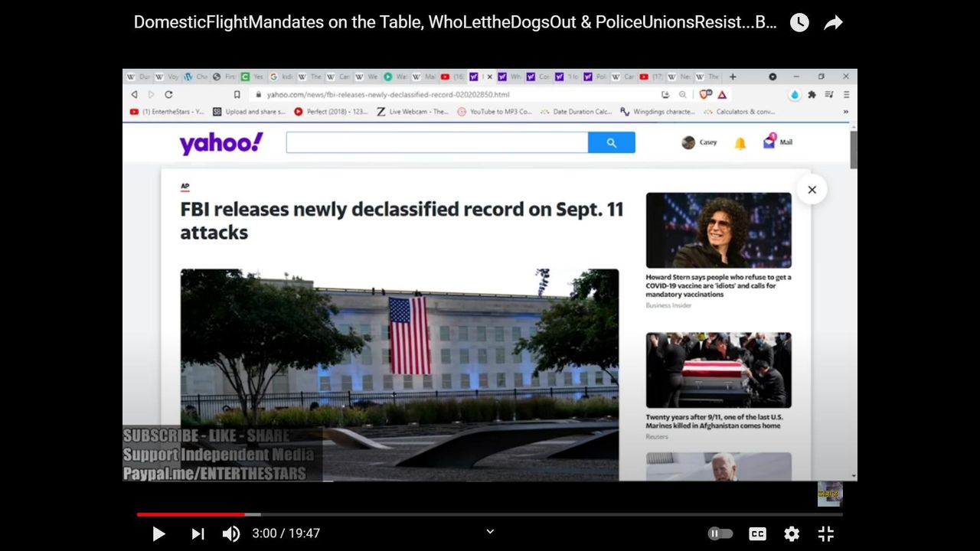This screenshot has width=980, height=551.
Task: Click the channel watermark thumbnail
Action: 830,494
